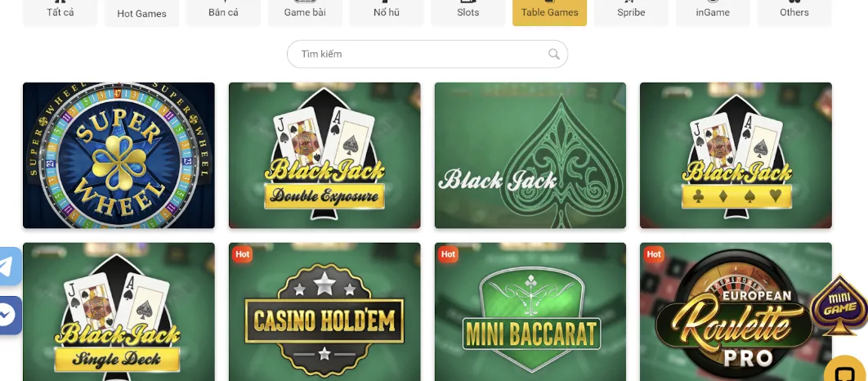
Task: Open the Telegram contact icon
Action: click(x=9, y=267)
